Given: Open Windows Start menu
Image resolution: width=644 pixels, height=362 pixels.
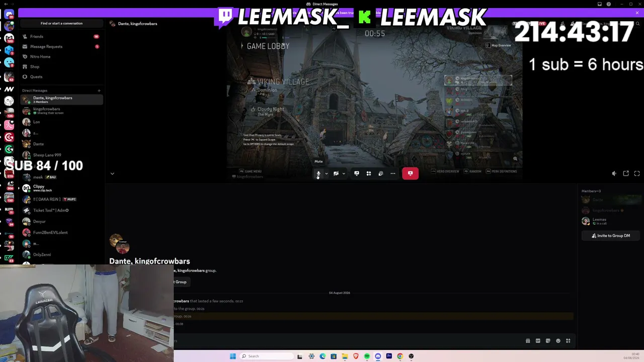Looking at the screenshot, I should pyautogui.click(x=232, y=356).
